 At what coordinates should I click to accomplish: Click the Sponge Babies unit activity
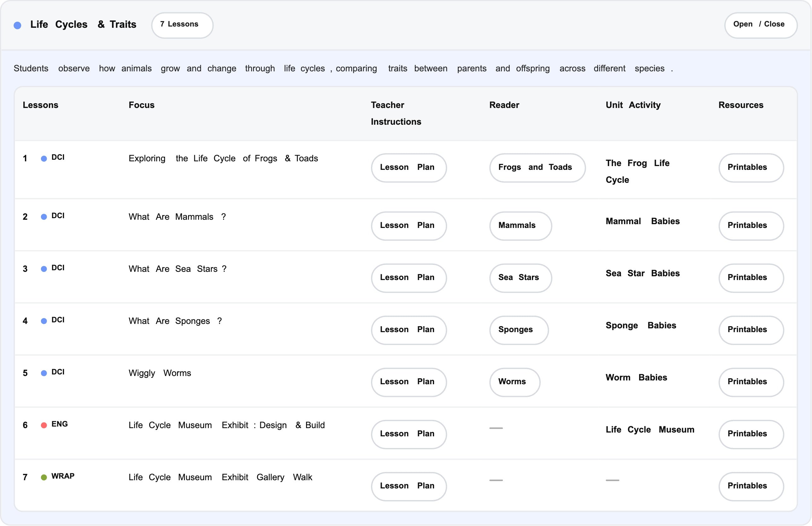(x=641, y=326)
